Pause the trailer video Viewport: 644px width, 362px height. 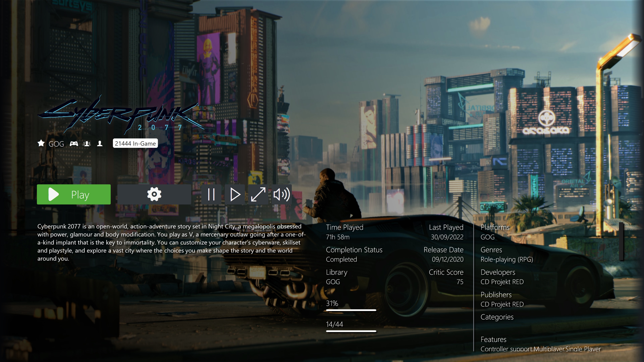(x=211, y=194)
